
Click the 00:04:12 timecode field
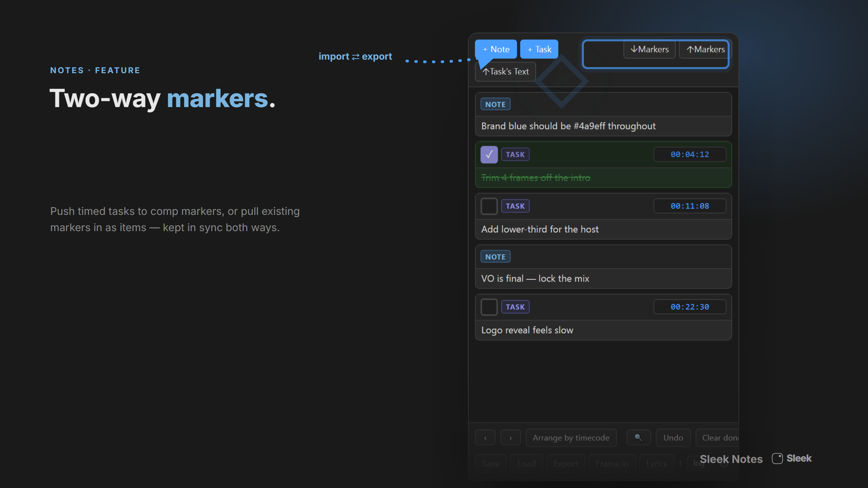click(690, 155)
